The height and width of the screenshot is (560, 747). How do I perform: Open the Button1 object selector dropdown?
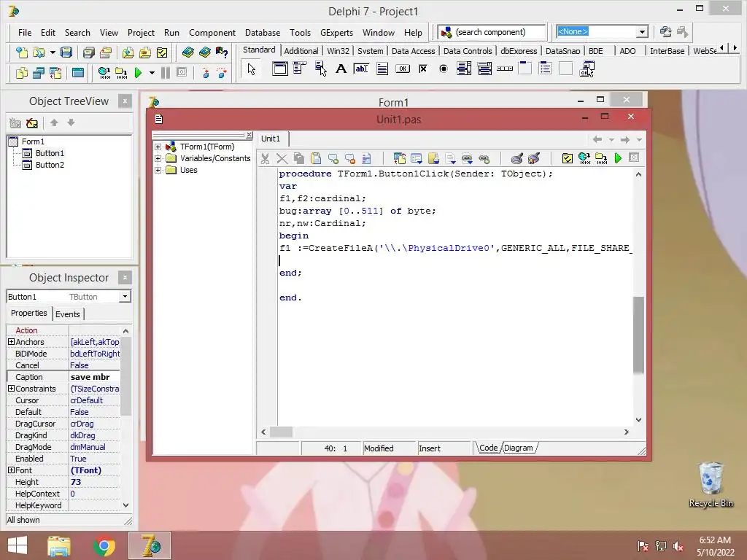[125, 297]
